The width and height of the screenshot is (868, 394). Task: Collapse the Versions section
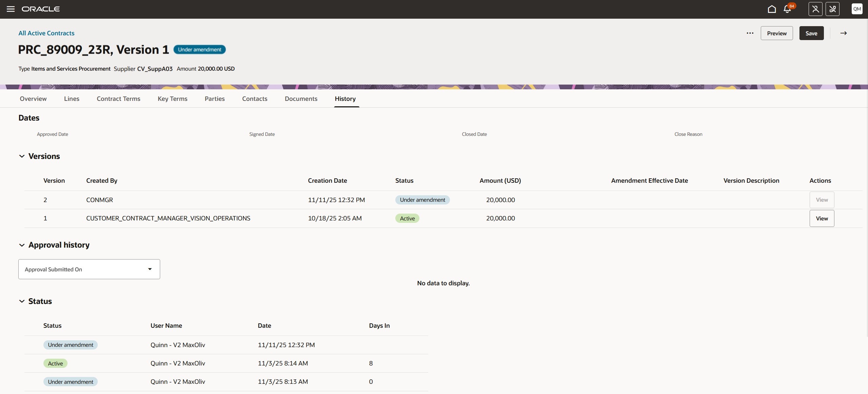(22, 156)
